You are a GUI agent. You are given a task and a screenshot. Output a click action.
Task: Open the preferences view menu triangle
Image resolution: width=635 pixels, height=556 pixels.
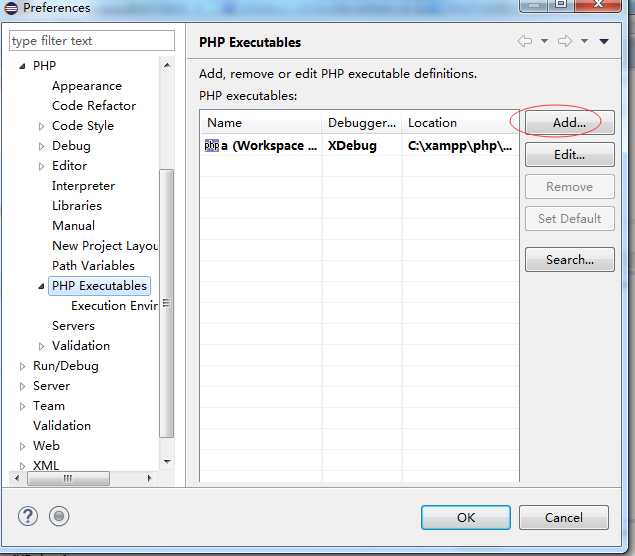tap(604, 41)
